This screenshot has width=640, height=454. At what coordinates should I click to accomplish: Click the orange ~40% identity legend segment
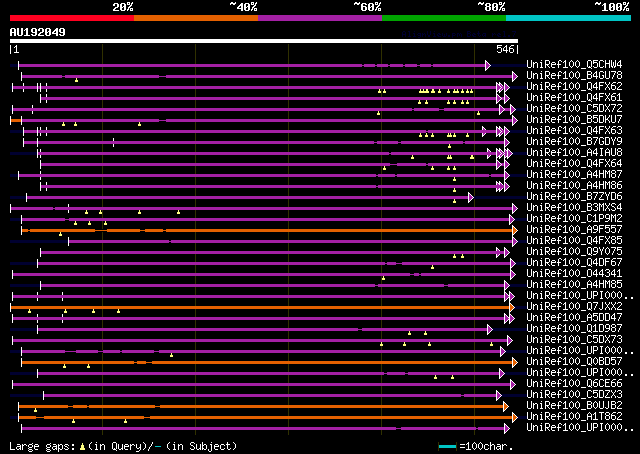pos(196,18)
